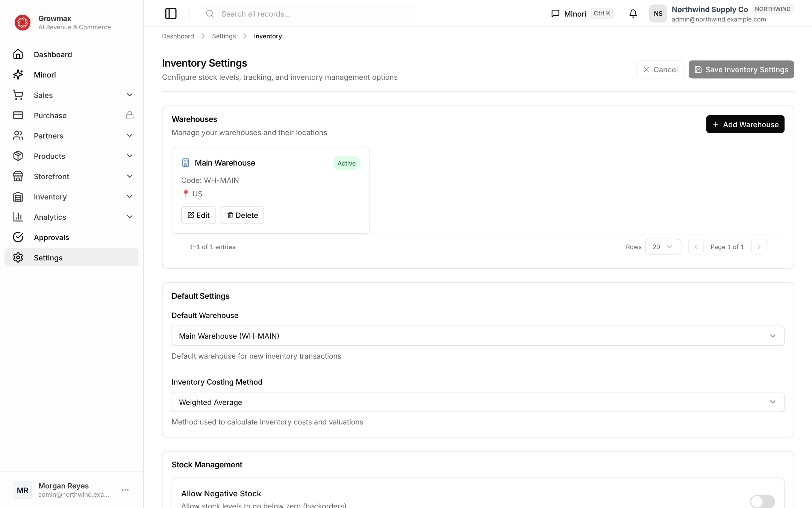This screenshot has height=508, width=812.
Task: Click the Dashboard home icon in sidebar
Action: [x=18, y=55]
